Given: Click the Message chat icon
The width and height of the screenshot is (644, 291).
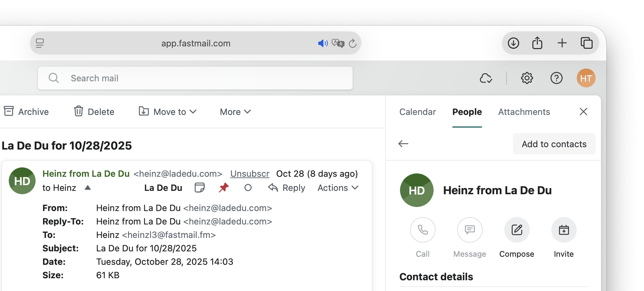Looking at the screenshot, I should (x=470, y=230).
